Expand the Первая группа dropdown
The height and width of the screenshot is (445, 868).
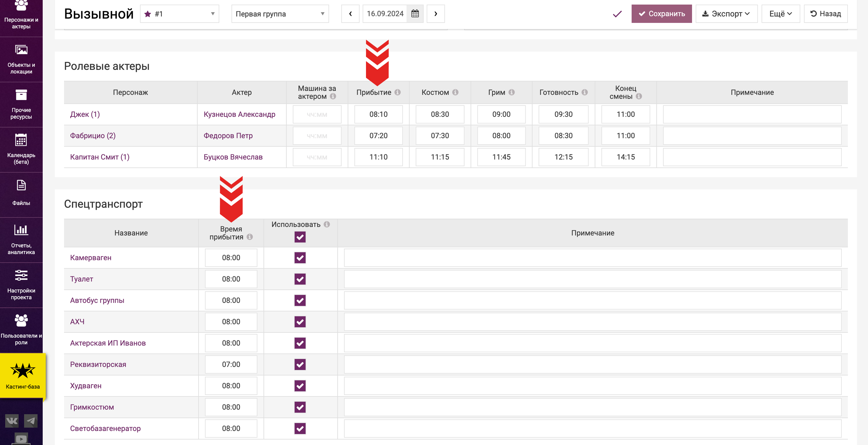(280, 14)
